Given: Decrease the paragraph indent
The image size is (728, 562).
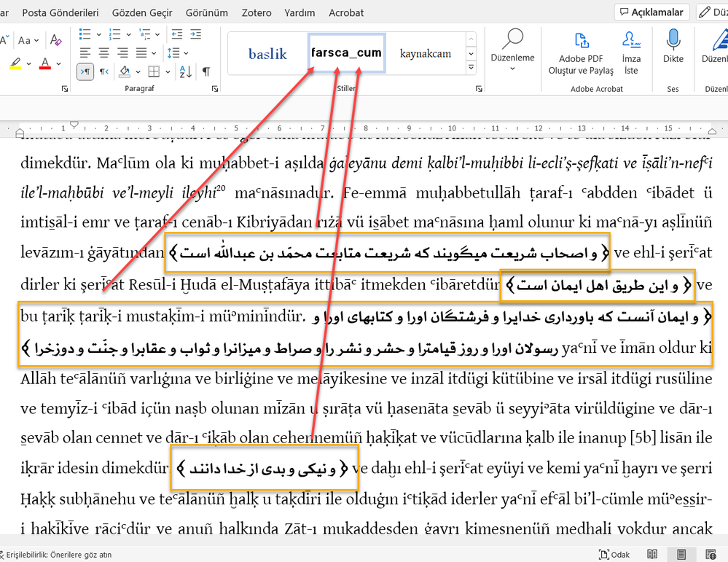Looking at the screenshot, I should click(x=177, y=34).
